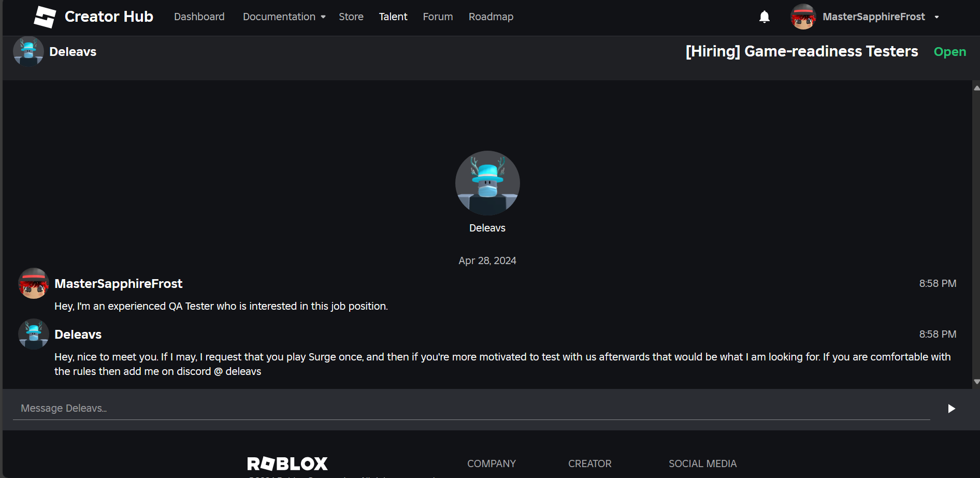Click the Roblox logo in the footer
The height and width of the screenshot is (478, 980).
tap(287, 463)
